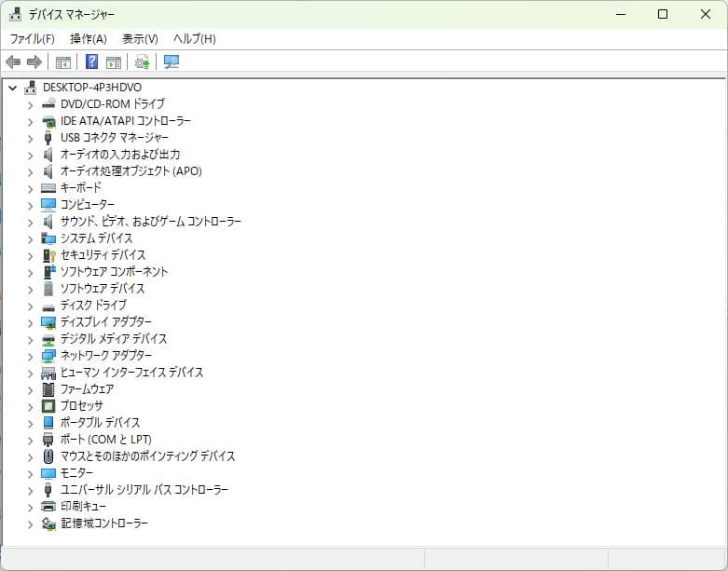Select the ポータブル デバイス icon

pos(48,423)
